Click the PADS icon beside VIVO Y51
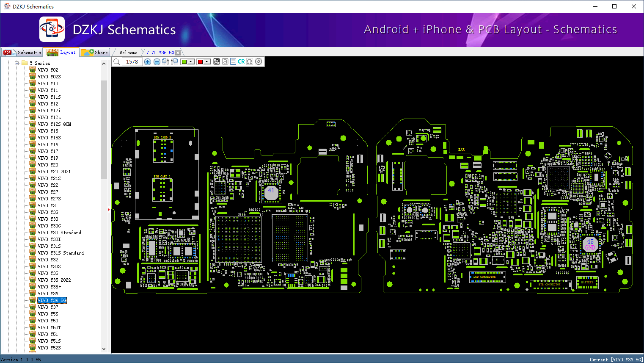Image resolution: width=644 pixels, height=363 pixels. click(33, 334)
